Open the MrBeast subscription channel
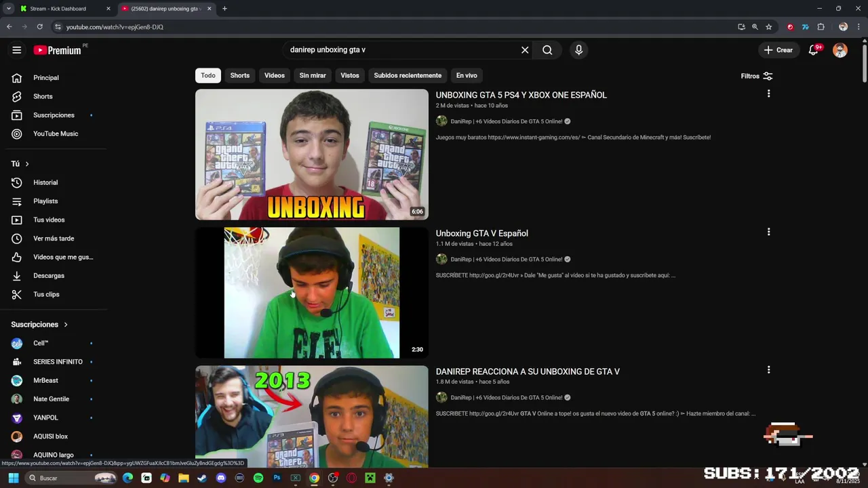The height and width of the screenshot is (488, 868). tap(45, 381)
